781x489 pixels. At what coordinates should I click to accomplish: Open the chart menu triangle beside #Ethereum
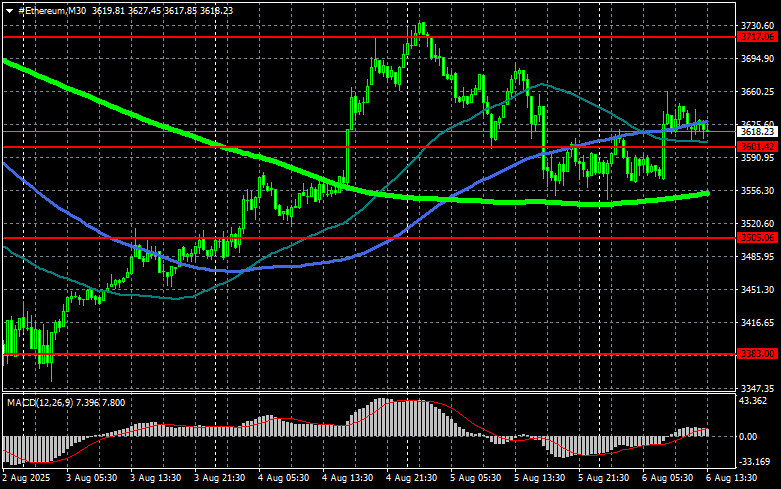tap(9, 11)
